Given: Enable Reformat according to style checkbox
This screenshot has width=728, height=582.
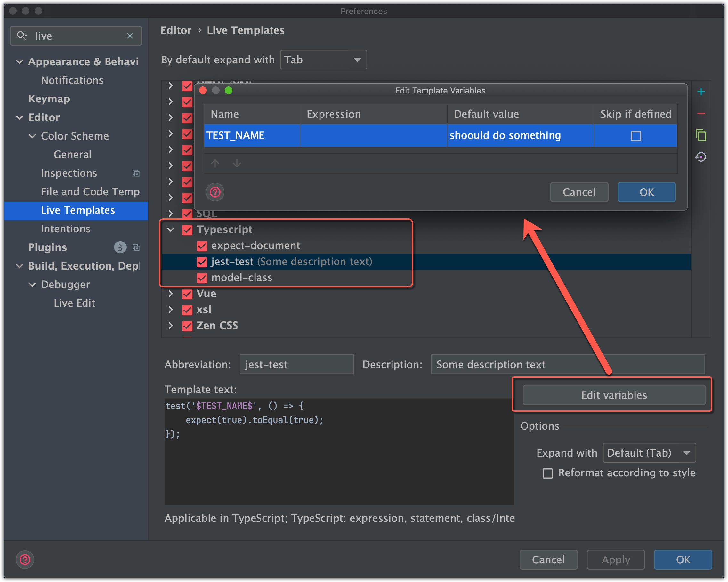Looking at the screenshot, I should (547, 473).
